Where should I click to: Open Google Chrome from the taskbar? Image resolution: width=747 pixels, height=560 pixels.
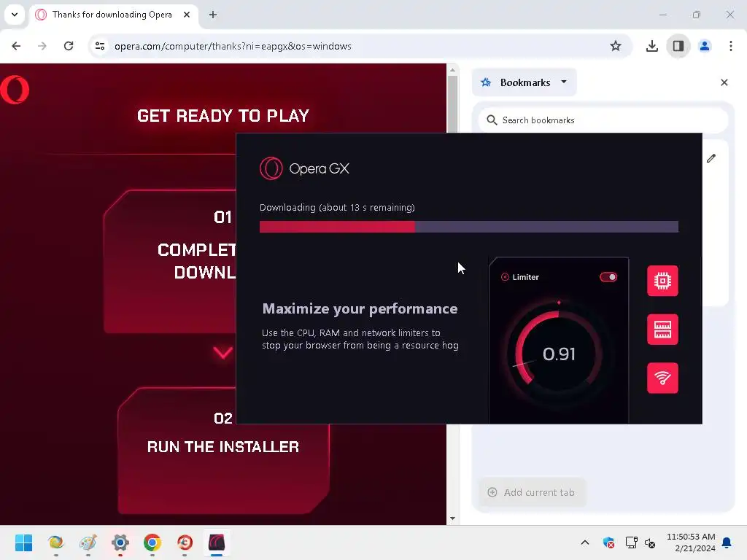coord(152,542)
